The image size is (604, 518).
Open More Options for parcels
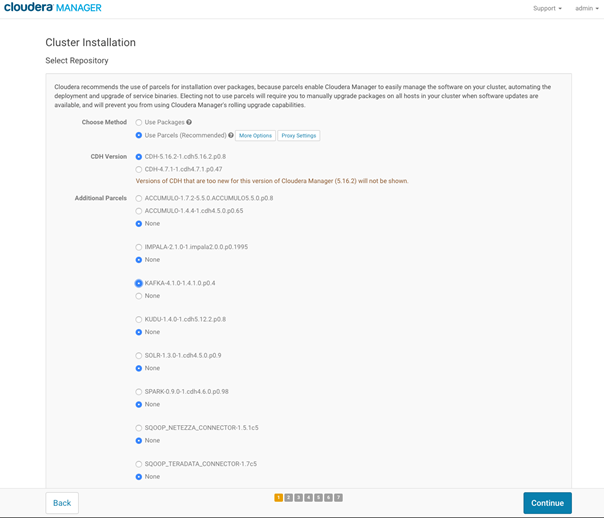pos(255,136)
